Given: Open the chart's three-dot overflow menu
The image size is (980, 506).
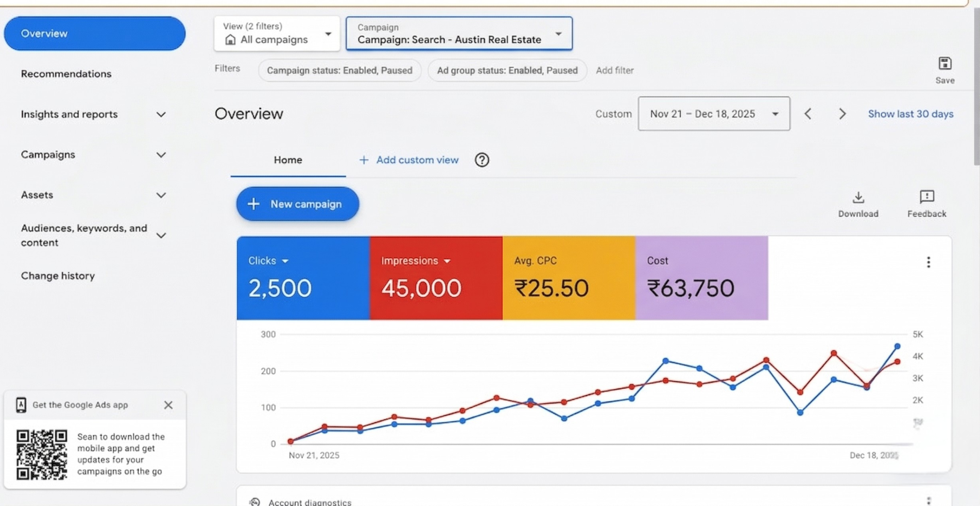Looking at the screenshot, I should tap(928, 262).
